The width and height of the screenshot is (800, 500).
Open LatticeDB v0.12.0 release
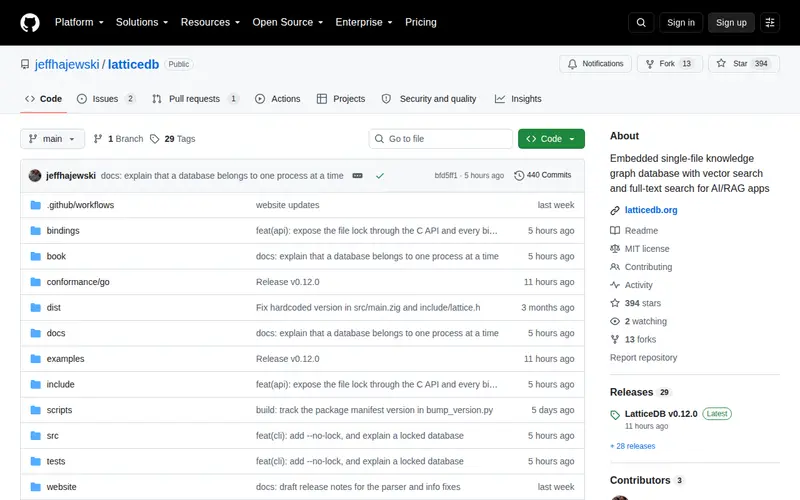[x=661, y=414]
